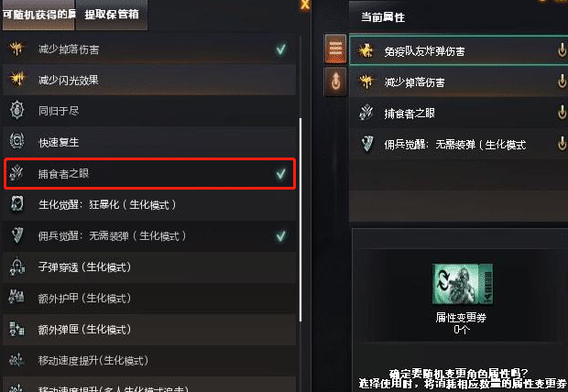
Task: Click orange list icon beside current attributes
Action: [335, 49]
